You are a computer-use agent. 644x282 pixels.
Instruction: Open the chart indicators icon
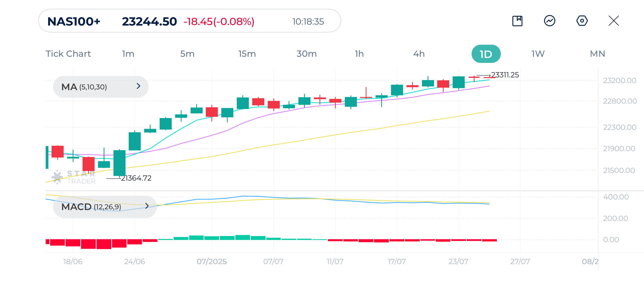[549, 21]
